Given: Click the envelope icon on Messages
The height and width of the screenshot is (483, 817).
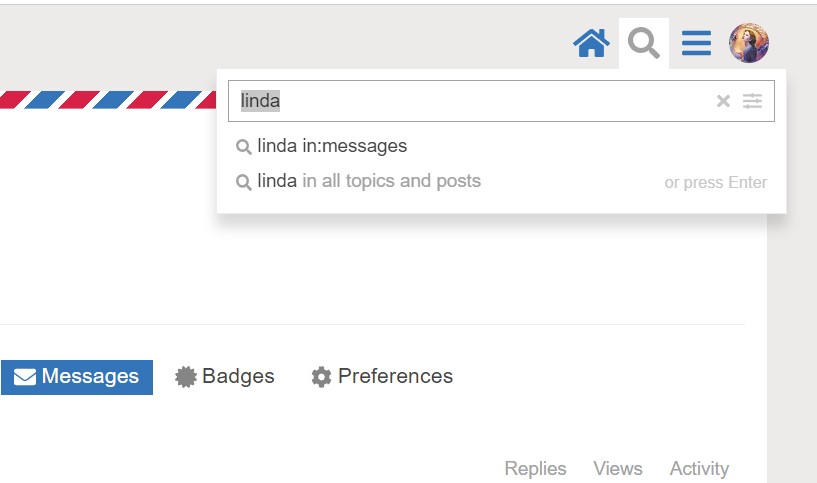Looking at the screenshot, I should [25, 377].
